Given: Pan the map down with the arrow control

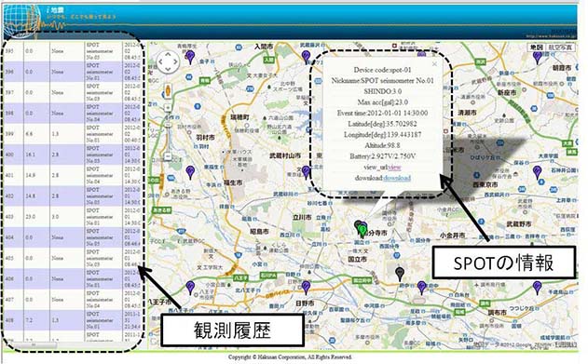Looking at the screenshot, I should (x=168, y=70).
